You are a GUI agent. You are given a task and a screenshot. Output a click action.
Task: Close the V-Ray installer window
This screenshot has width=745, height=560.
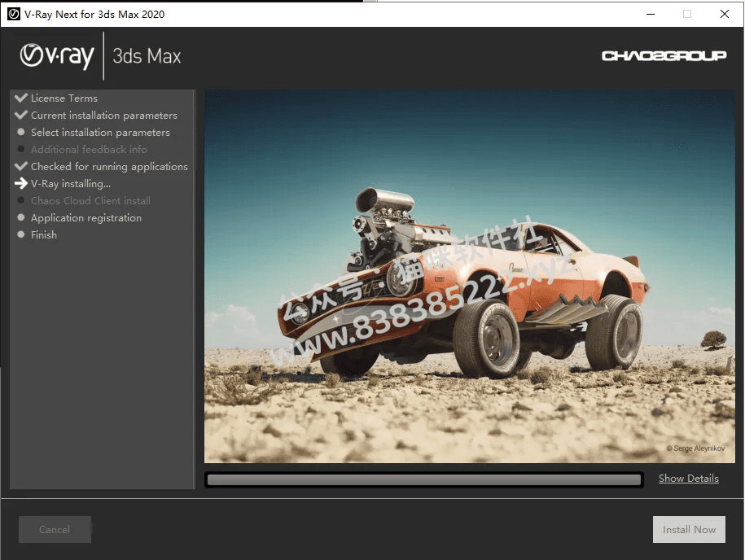coord(725,15)
